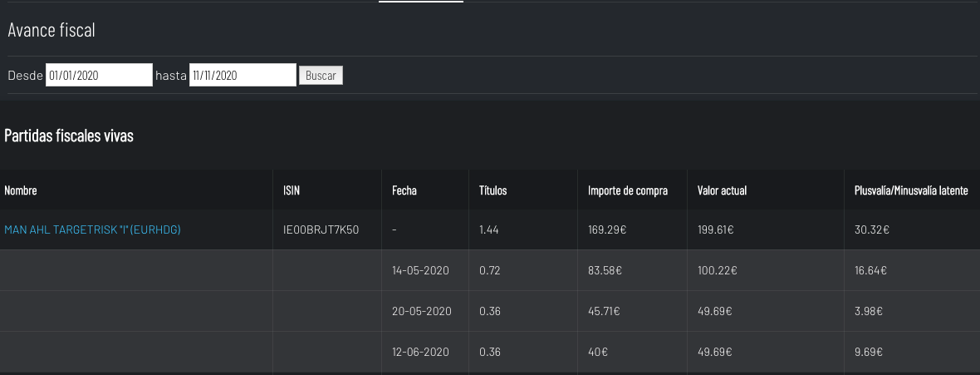Click the Valor actual column header

click(x=722, y=190)
